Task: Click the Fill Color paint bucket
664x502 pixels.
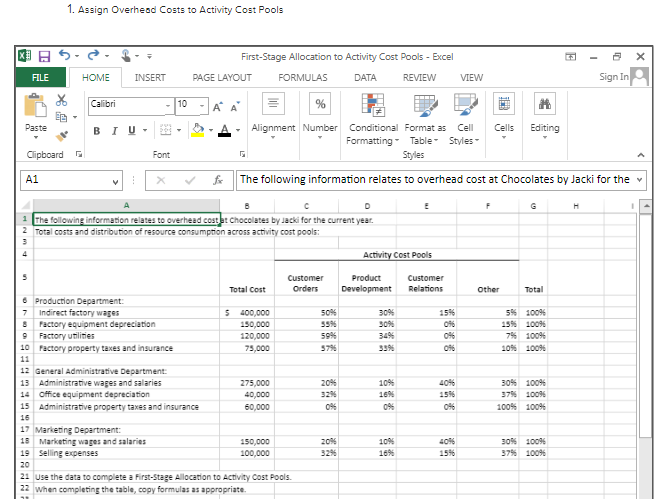Action: click(198, 130)
